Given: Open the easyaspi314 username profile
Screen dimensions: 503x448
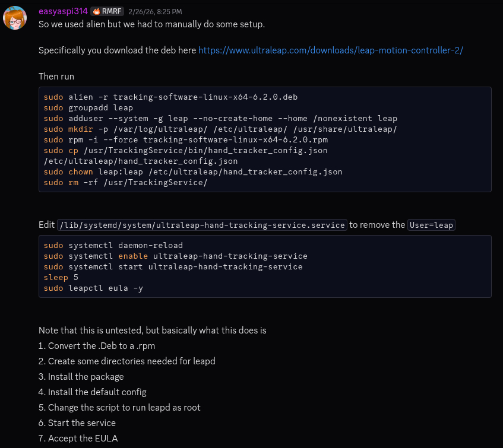Looking at the screenshot, I should click(63, 11).
